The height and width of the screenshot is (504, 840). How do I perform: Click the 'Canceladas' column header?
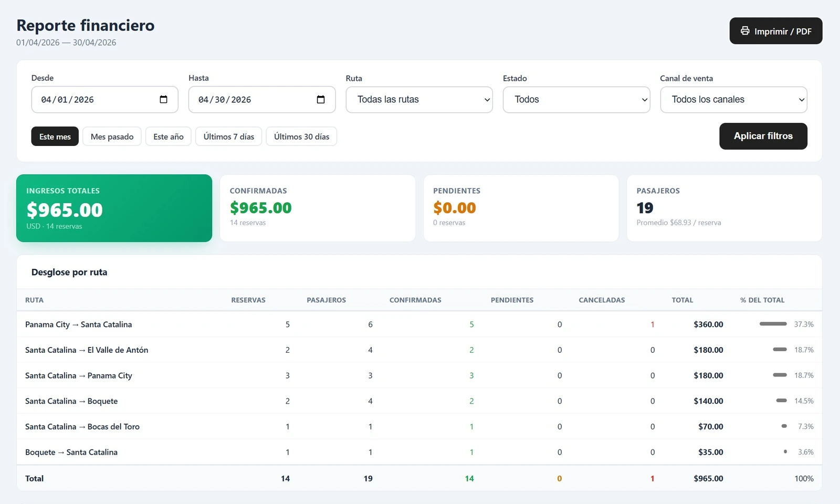tap(602, 300)
